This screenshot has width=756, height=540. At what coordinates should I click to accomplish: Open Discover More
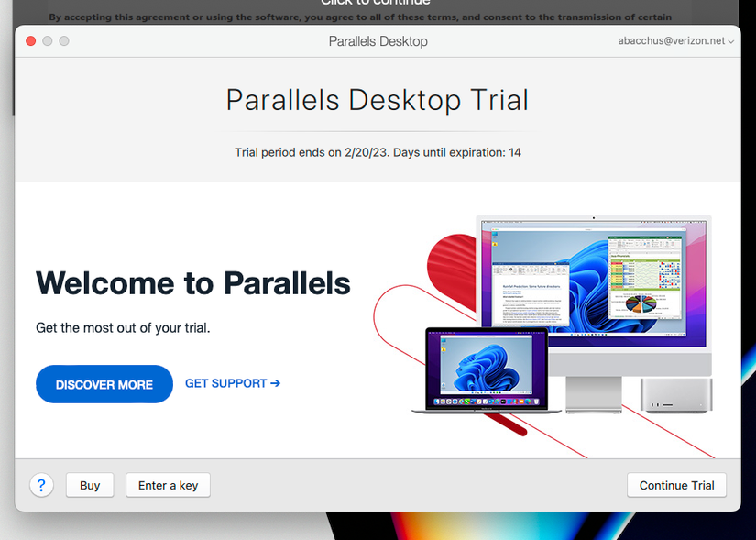104,384
